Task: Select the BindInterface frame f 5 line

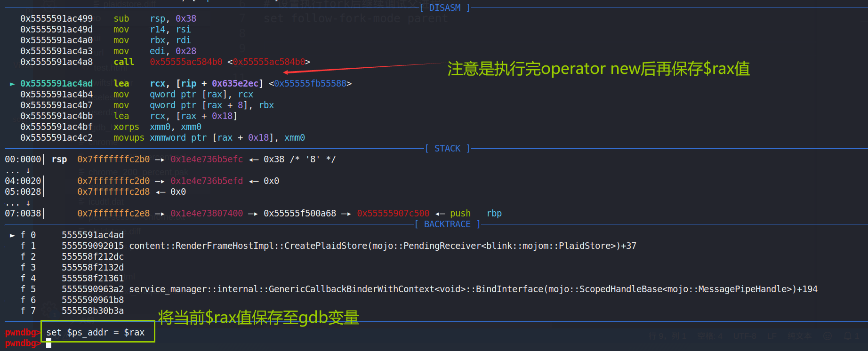Action: (439, 289)
